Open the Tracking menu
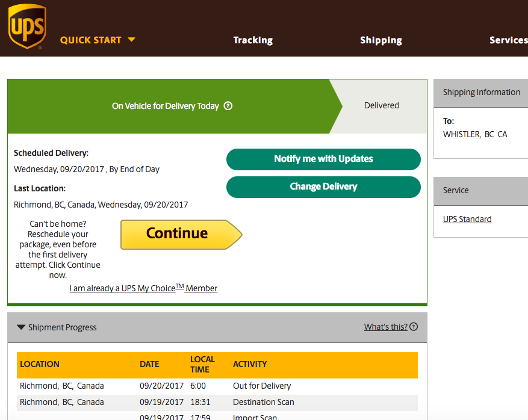This screenshot has height=420, width=528. click(x=253, y=40)
